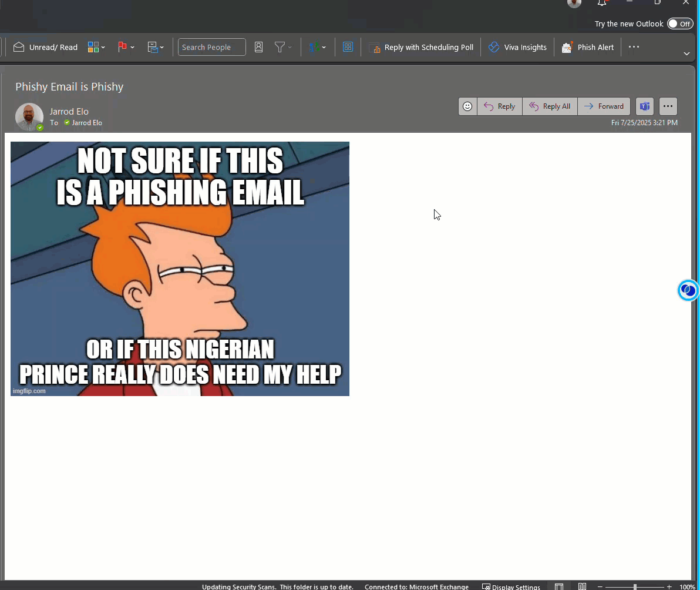The width and height of the screenshot is (700, 590).
Task: Forward this email
Action: tap(604, 106)
